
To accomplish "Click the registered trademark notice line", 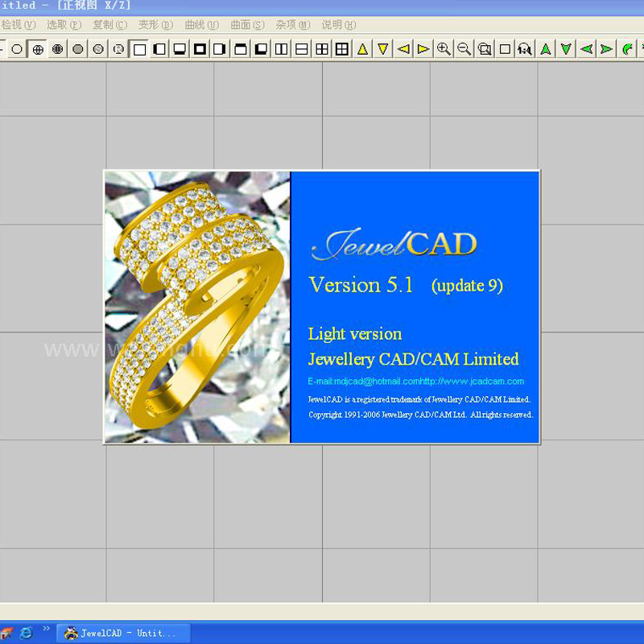I will pyautogui.click(x=419, y=399).
